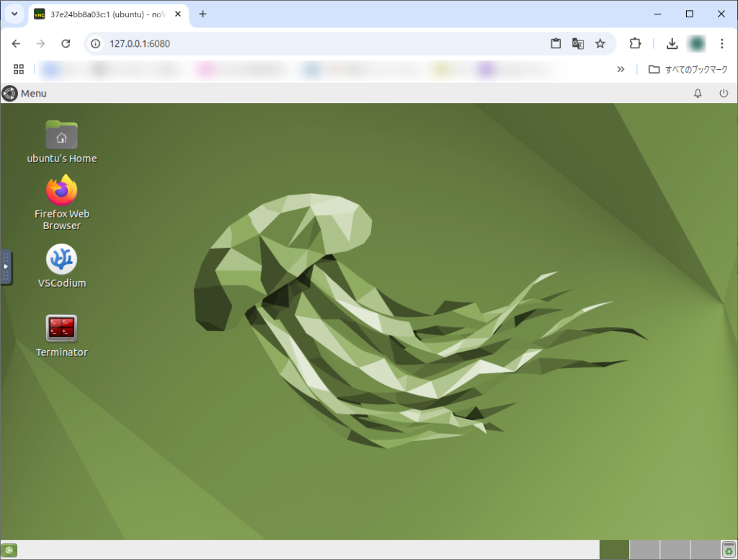Minimize the Chrome window
This screenshot has width=738, height=560.
coord(658,14)
